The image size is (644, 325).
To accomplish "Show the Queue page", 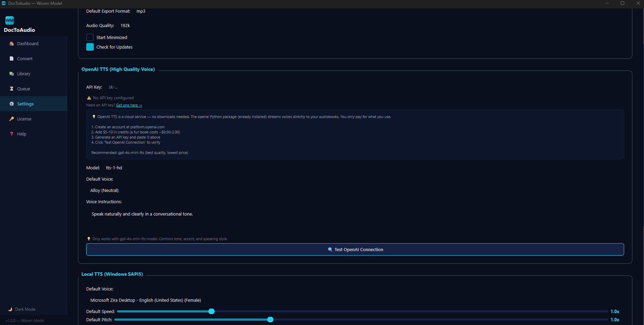I will coord(34,89).
